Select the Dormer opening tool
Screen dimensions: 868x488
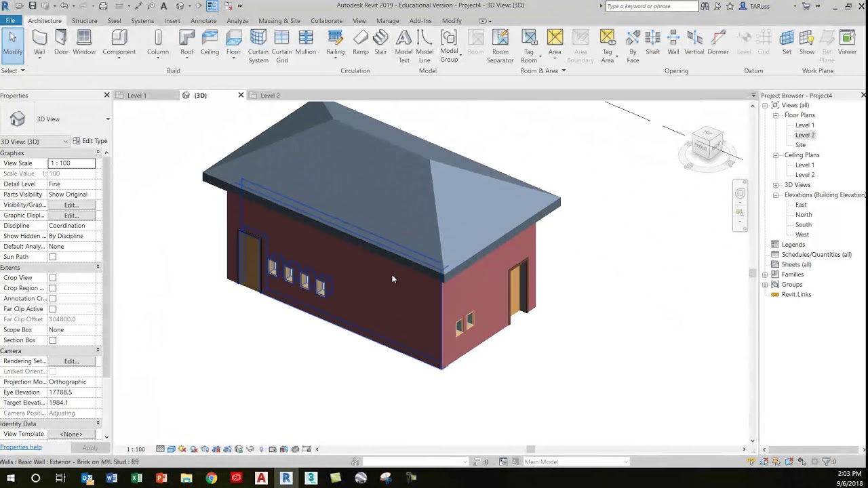tap(718, 42)
